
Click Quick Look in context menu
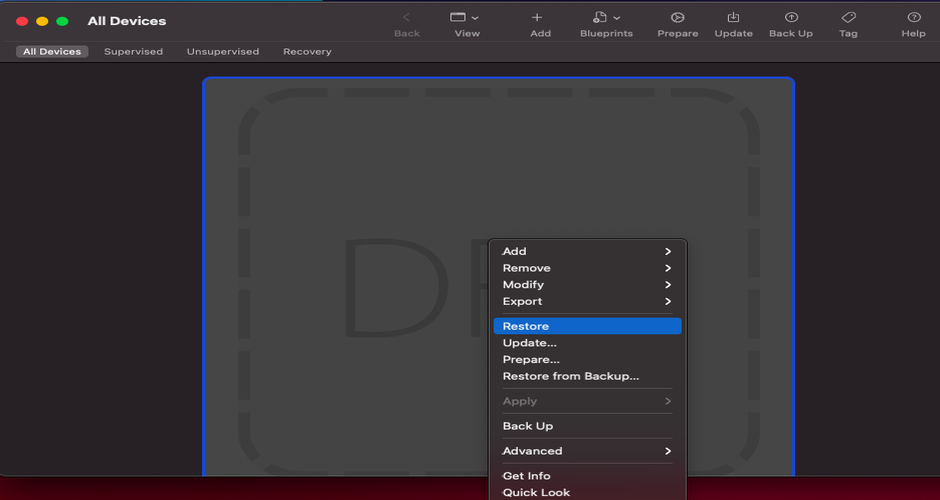pyautogui.click(x=536, y=492)
